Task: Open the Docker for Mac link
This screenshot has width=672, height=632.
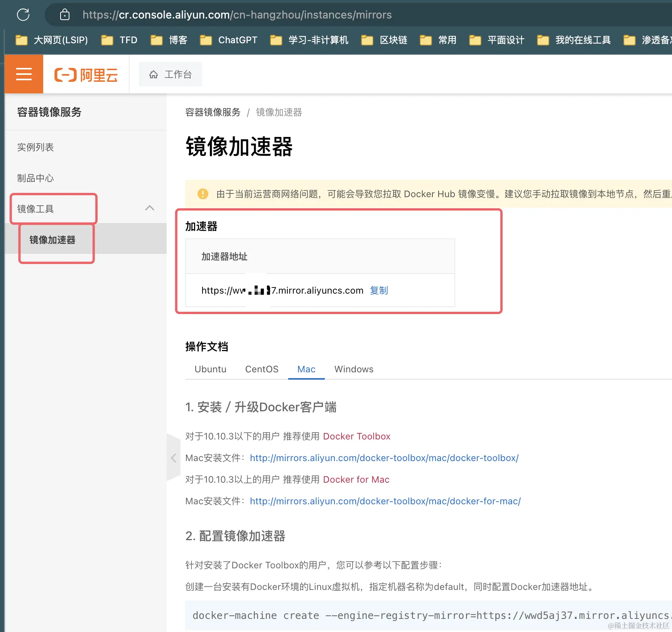Action: 356,480
